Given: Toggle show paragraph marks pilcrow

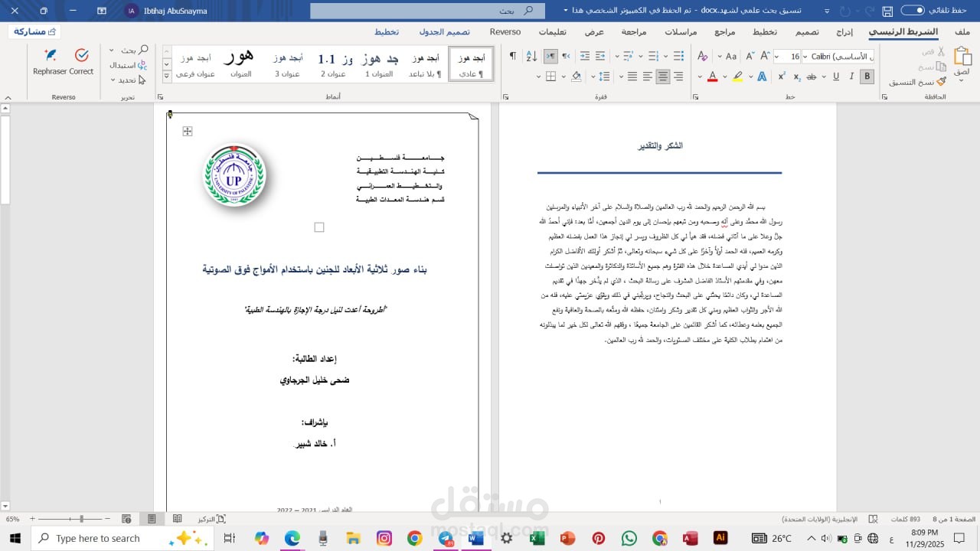Looking at the screenshot, I should click(x=513, y=57).
